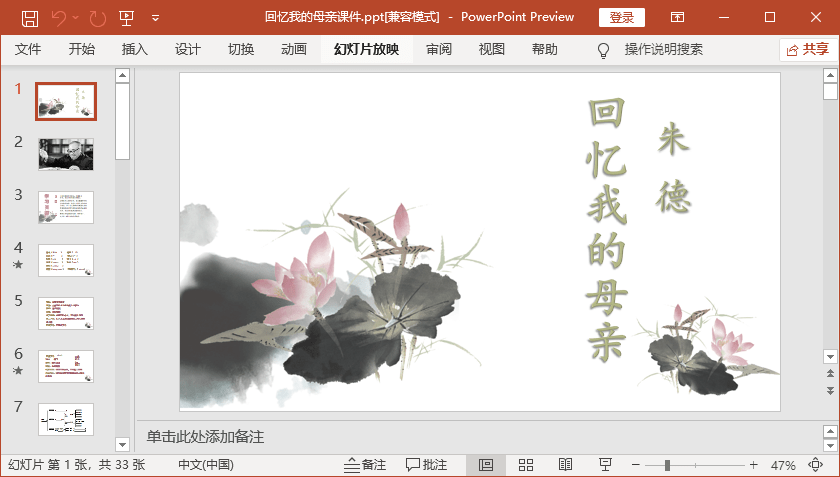The image size is (840, 477).
Task: Open the 切换 transitions tab
Action: coord(241,49)
